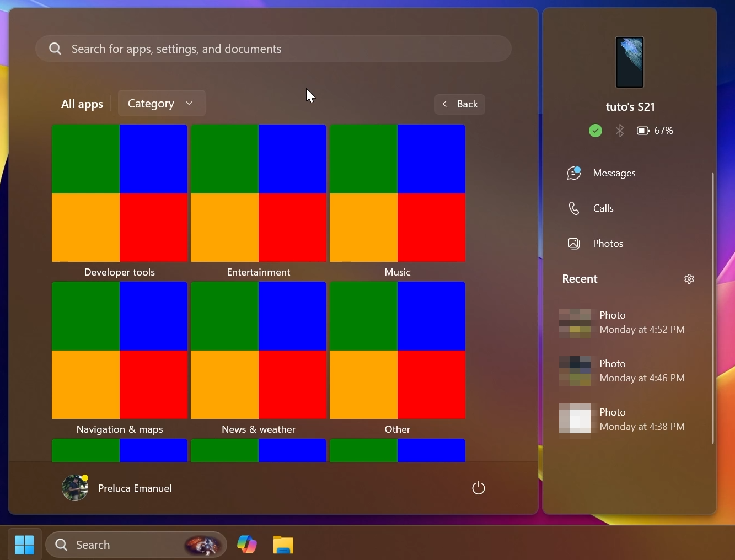The image size is (735, 560).
Task: Click the tuto's S21 phone image
Action: 630,62
